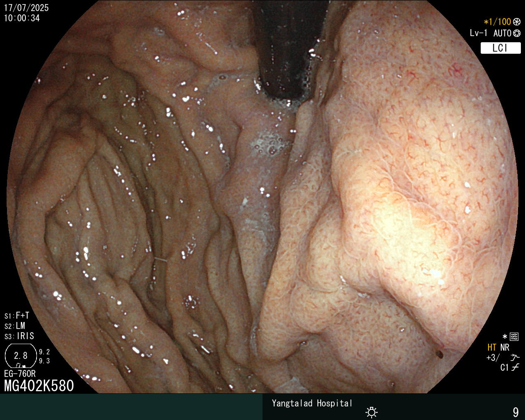Click the Yangtalad Hospital label
The width and height of the screenshot is (525, 420).
[x=312, y=403]
